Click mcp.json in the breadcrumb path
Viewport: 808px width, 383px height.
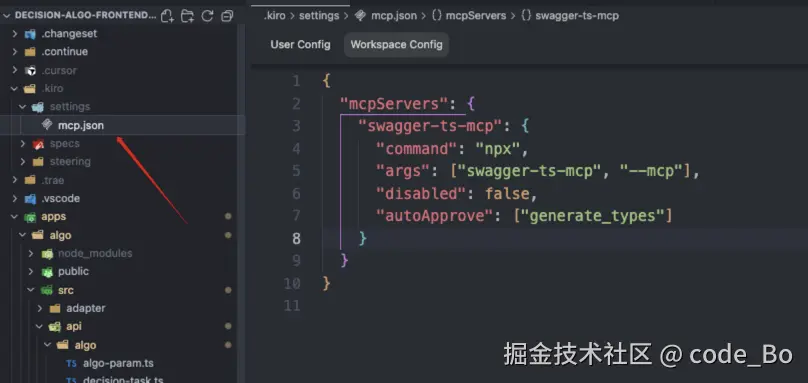coord(394,15)
